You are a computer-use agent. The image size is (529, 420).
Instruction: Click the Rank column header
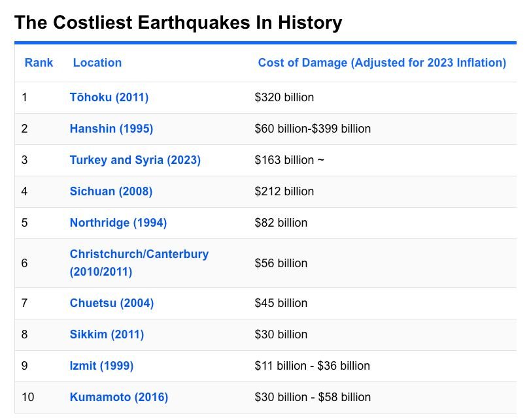point(39,63)
